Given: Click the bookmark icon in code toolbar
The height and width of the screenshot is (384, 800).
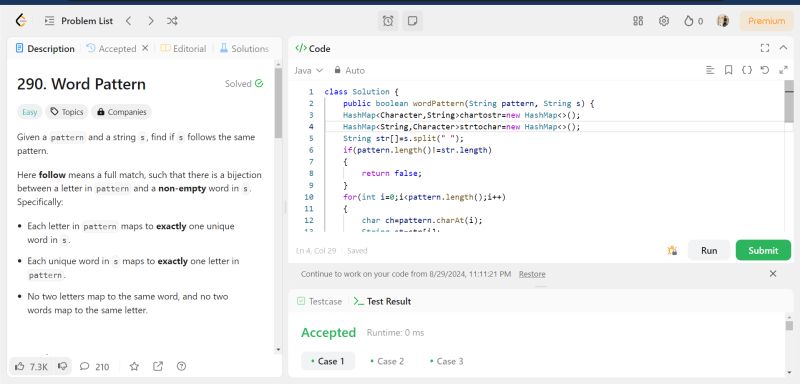Looking at the screenshot, I should click(728, 70).
